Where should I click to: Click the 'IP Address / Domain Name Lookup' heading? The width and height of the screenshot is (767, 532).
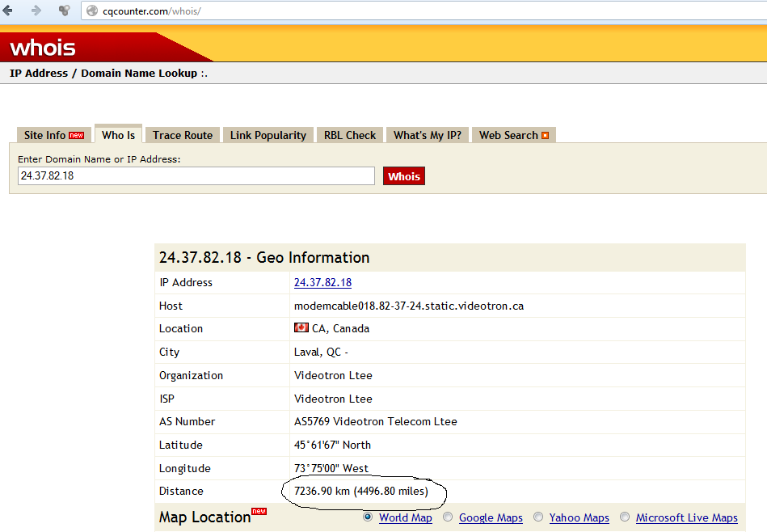point(108,74)
